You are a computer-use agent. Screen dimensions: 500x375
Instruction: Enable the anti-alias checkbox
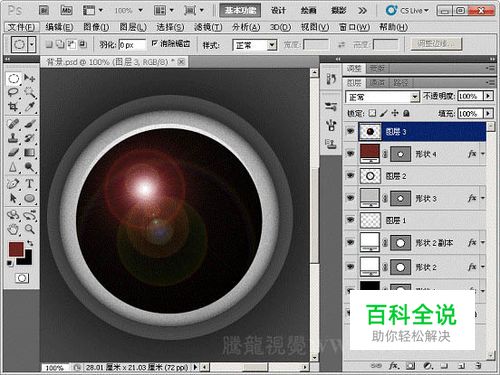point(154,43)
